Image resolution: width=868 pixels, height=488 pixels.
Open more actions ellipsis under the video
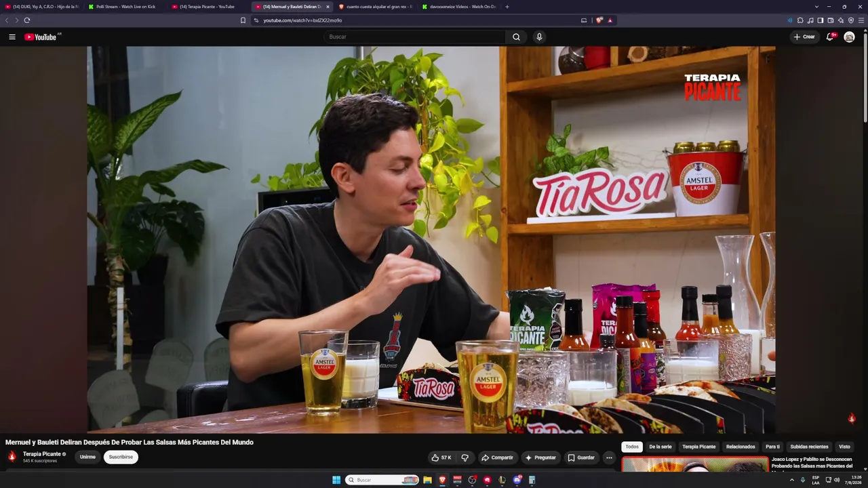click(x=609, y=457)
